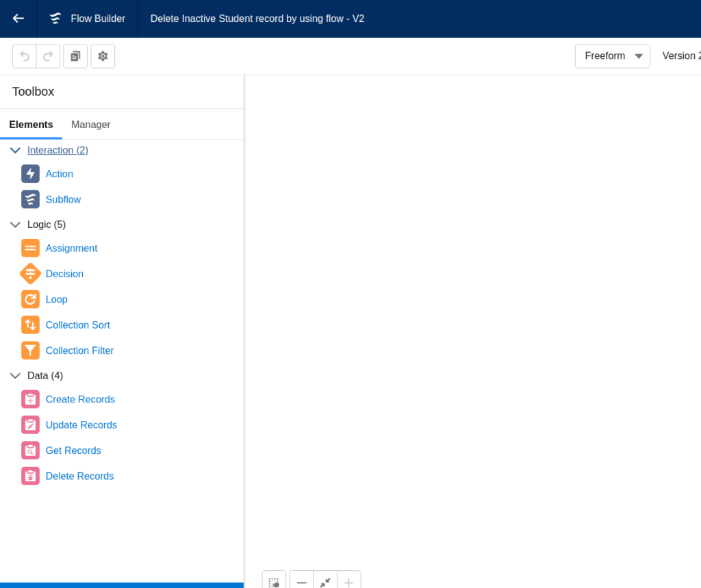701x588 pixels.
Task: Choose the Collection Filter funnel icon
Action: (30, 350)
